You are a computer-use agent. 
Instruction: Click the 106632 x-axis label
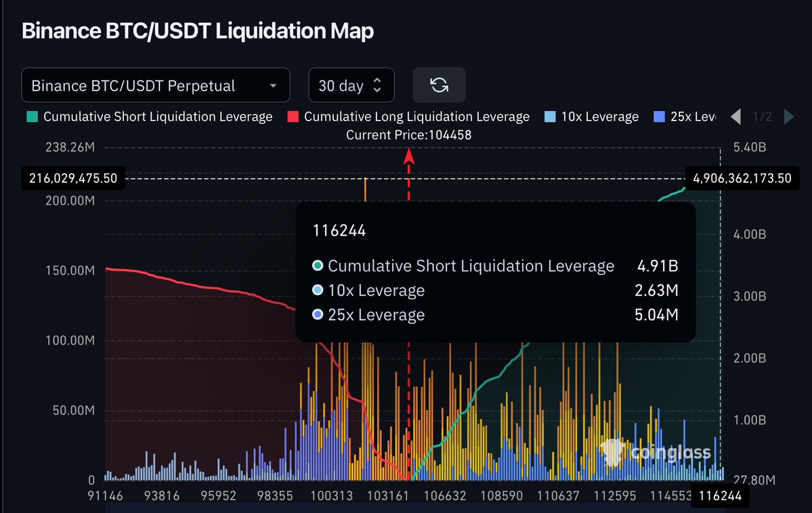[445, 496]
